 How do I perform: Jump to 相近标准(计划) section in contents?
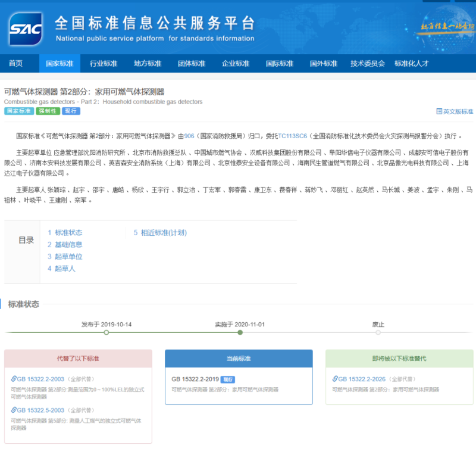tap(163, 232)
